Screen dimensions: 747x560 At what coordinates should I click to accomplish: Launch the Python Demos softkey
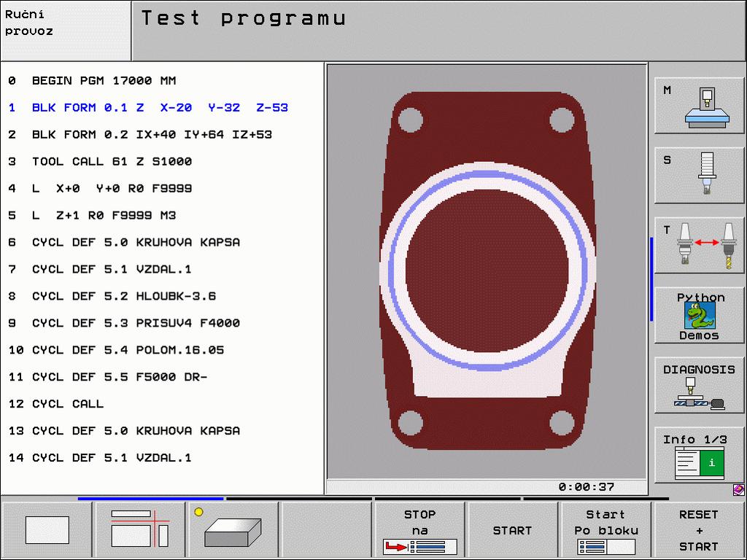point(699,315)
